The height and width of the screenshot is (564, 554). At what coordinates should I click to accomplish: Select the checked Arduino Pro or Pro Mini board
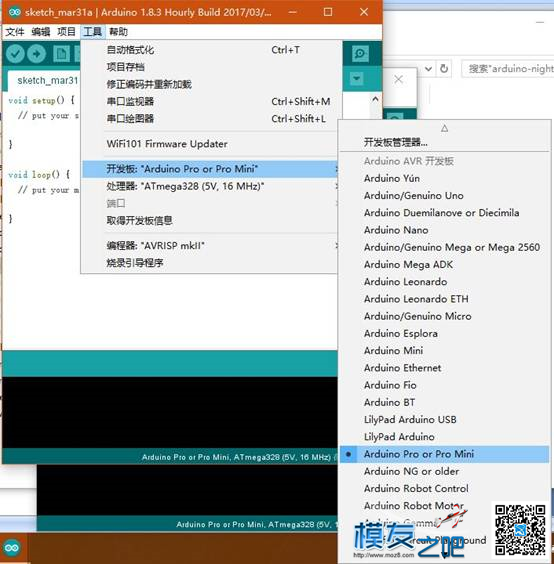click(x=444, y=454)
